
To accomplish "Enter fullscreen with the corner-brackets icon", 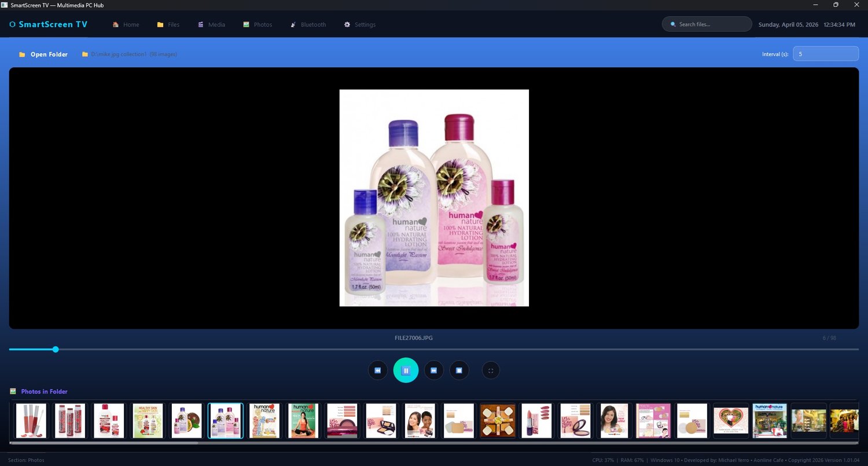I will 491,370.
